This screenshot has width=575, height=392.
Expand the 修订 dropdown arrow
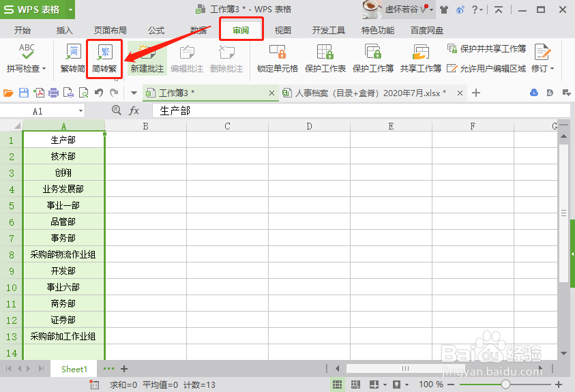tap(552, 68)
